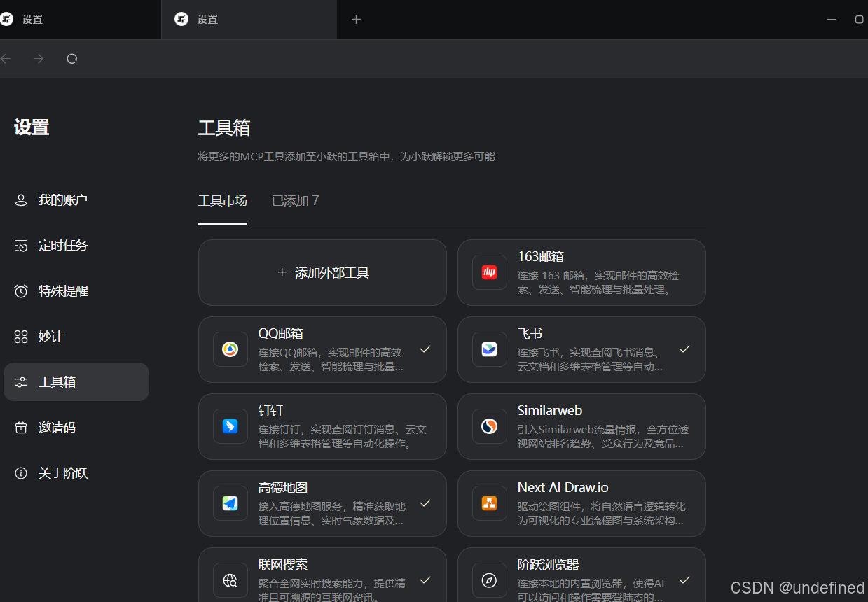Open the Similarweb tool card title
This screenshot has height=602, width=868.
coord(550,411)
